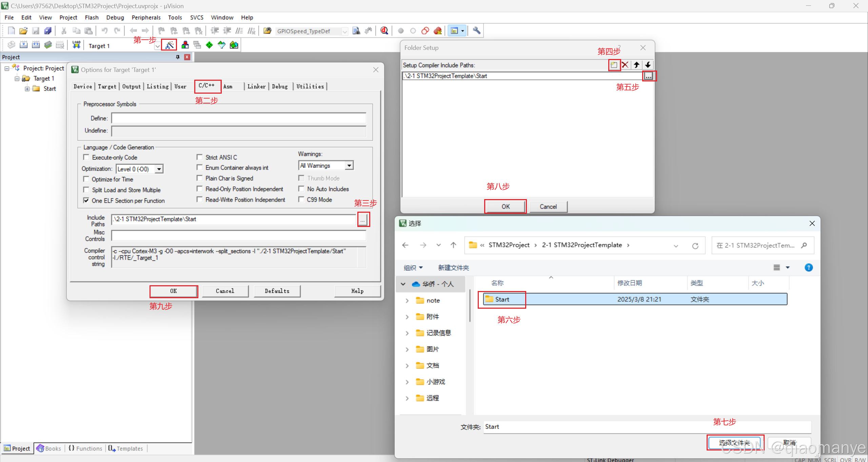Viewport: 868px width, 462px height.
Task: Click Download LOAD icon in toolbar
Action: point(76,45)
